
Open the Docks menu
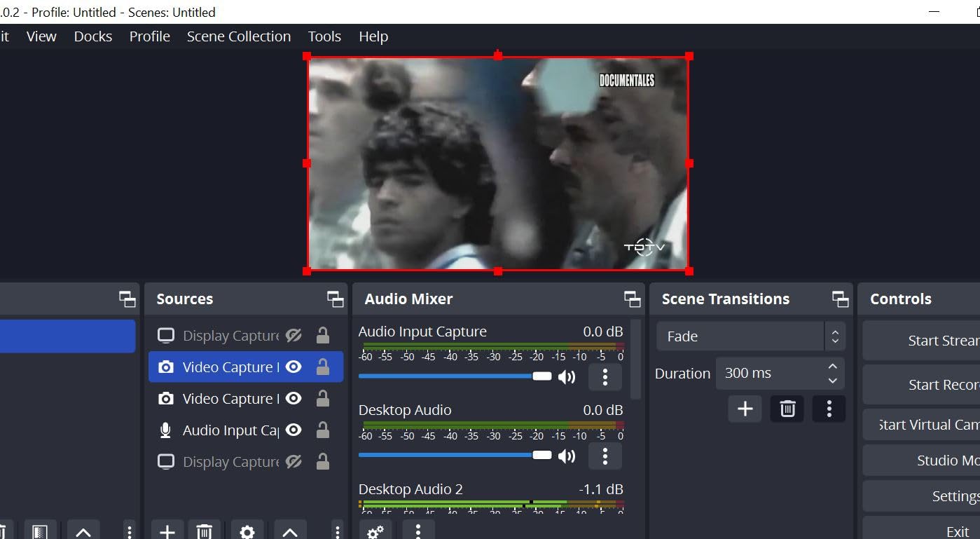93,36
